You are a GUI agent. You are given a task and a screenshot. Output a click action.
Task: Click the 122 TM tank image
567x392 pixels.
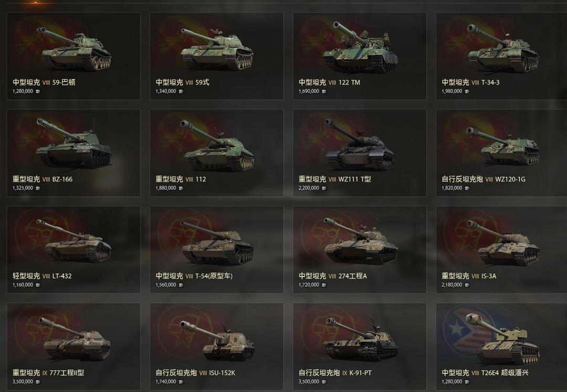[x=360, y=47]
